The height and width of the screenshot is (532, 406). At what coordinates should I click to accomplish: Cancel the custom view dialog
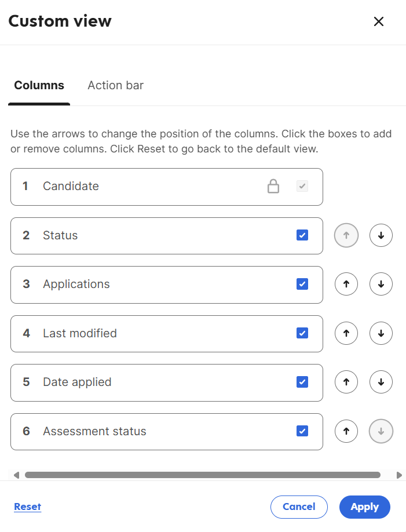299,507
